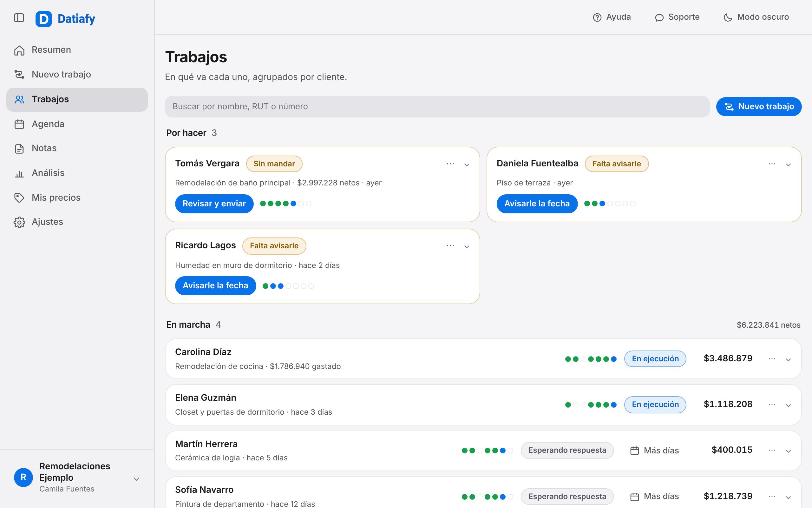Expand the Daniela Fuentealba card
The height and width of the screenshot is (508, 812).
click(788, 165)
